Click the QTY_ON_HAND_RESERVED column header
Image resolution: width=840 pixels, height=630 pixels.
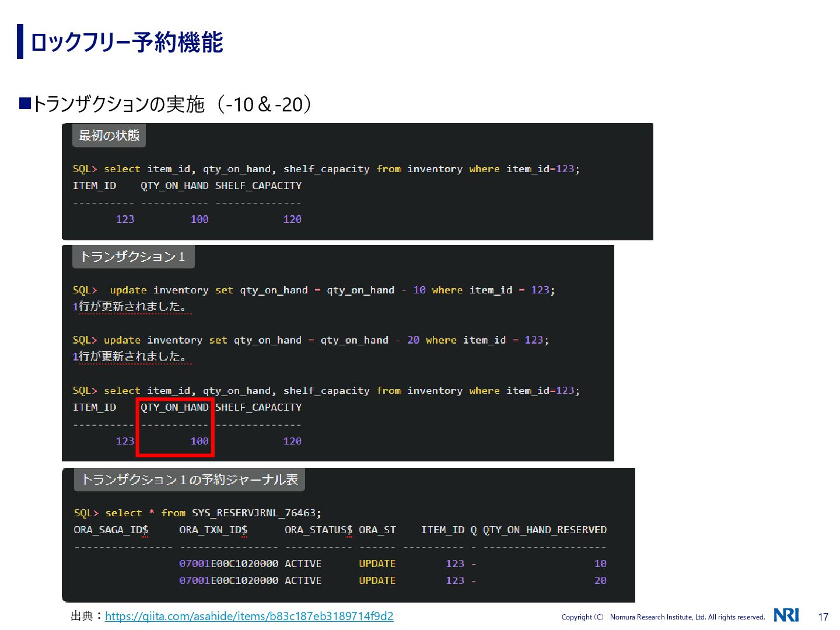click(545, 530)
